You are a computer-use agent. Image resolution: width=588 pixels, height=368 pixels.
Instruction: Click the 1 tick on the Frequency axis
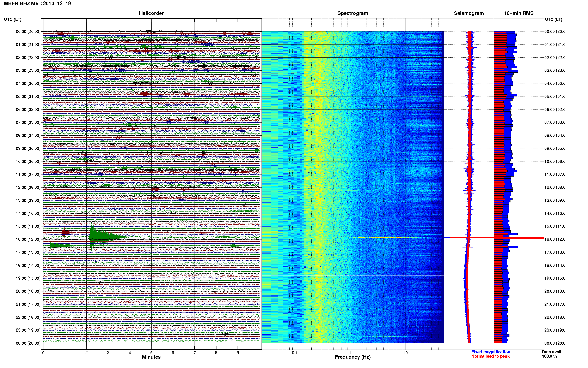tap(350, 353)
